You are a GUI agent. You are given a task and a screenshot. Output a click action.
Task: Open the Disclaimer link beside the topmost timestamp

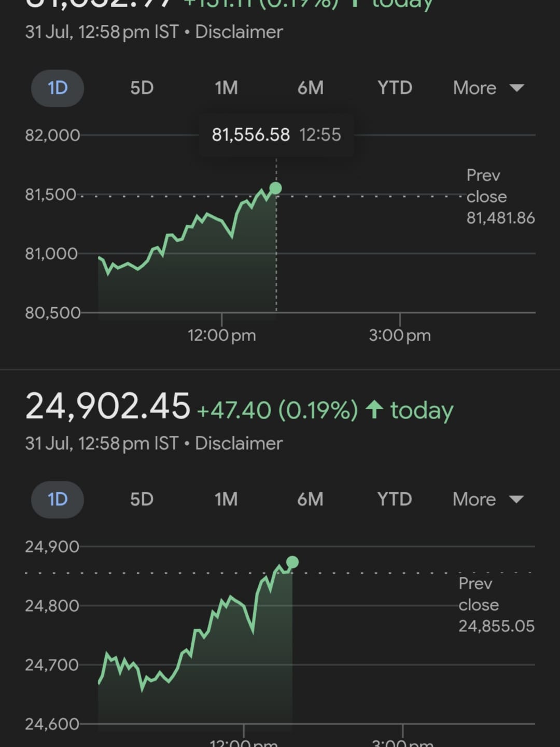239,32
